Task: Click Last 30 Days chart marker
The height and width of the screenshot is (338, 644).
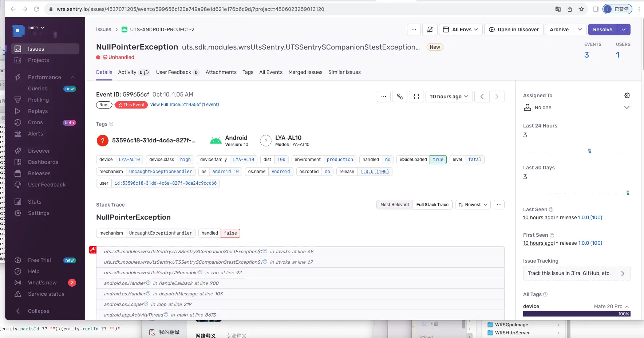Action: 628,193
